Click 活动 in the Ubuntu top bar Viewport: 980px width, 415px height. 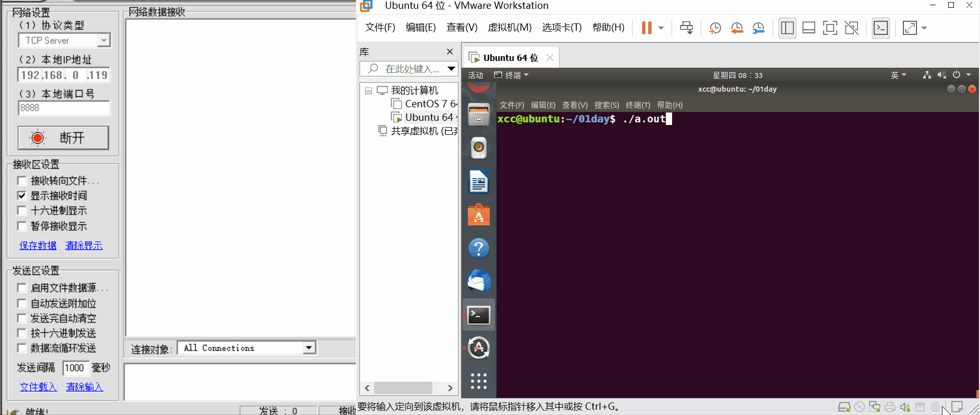coord(475,75)
